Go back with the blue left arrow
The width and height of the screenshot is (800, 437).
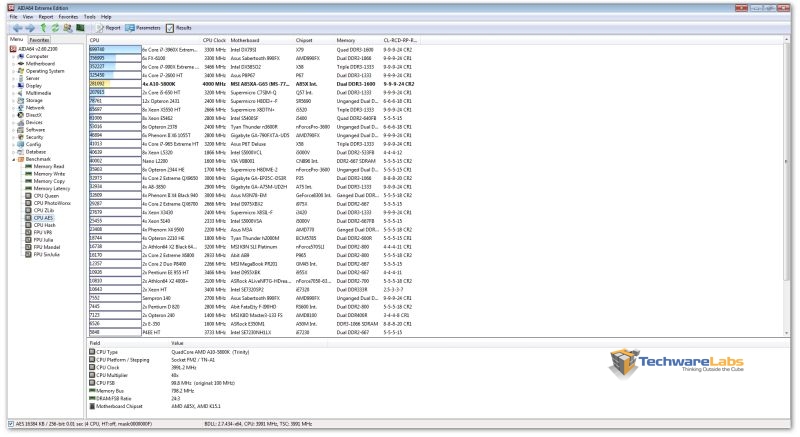pyautogui.click(x=17, y=28)
